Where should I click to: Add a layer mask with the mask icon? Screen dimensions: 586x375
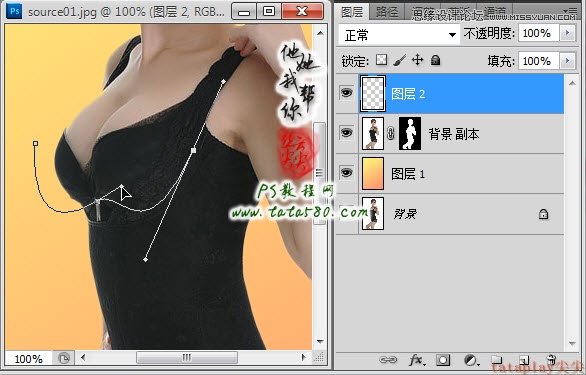pyautogui.click(x=443, y=360)
